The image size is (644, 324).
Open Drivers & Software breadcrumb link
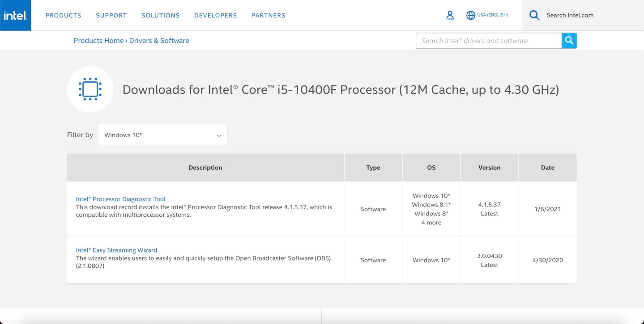[x=159, y=41]
